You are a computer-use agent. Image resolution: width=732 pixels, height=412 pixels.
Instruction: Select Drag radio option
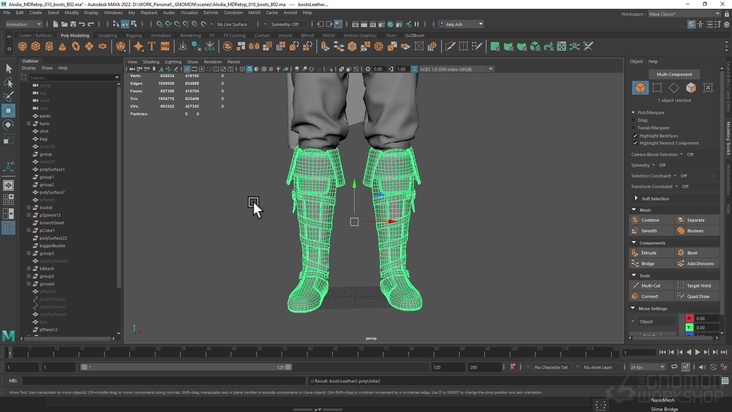pyautogui.click(x=633, y=120)
